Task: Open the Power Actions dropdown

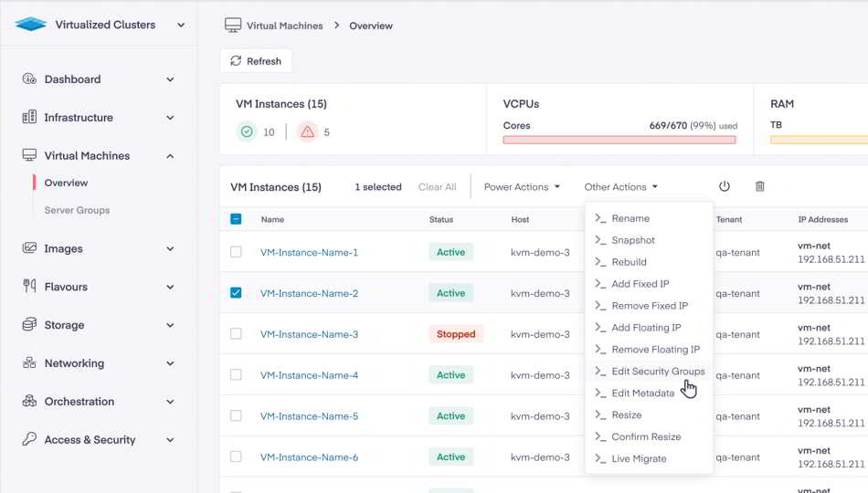Action: tap(522, 187)
